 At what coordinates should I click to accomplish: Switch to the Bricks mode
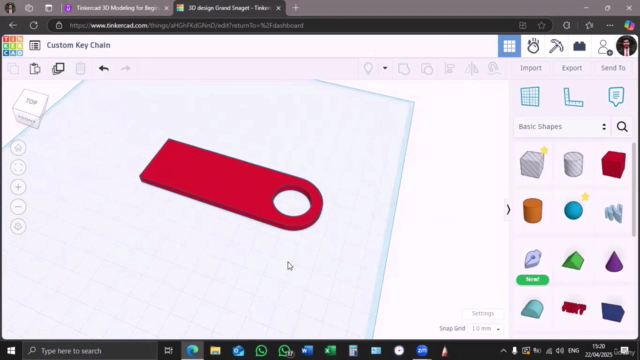[579, 46]
